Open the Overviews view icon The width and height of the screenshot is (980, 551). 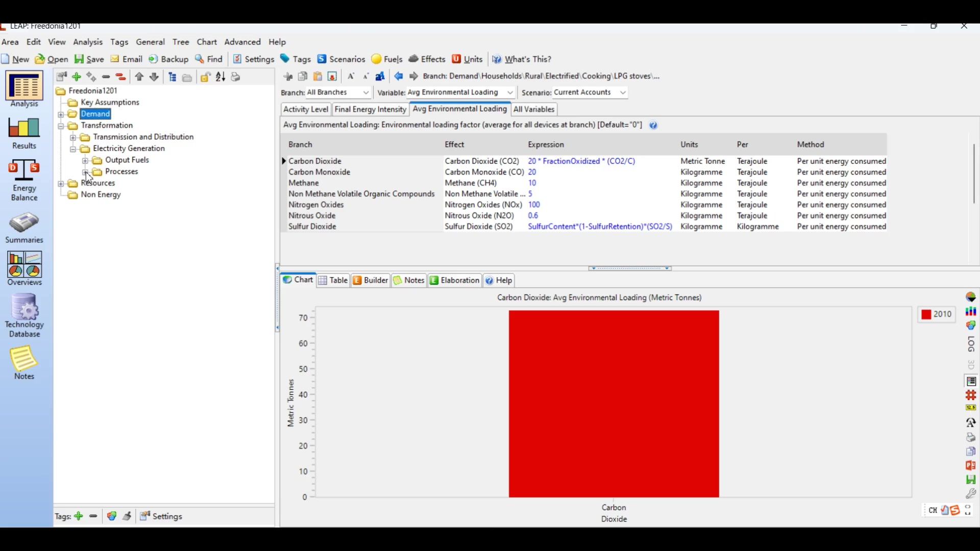point(24,268)
